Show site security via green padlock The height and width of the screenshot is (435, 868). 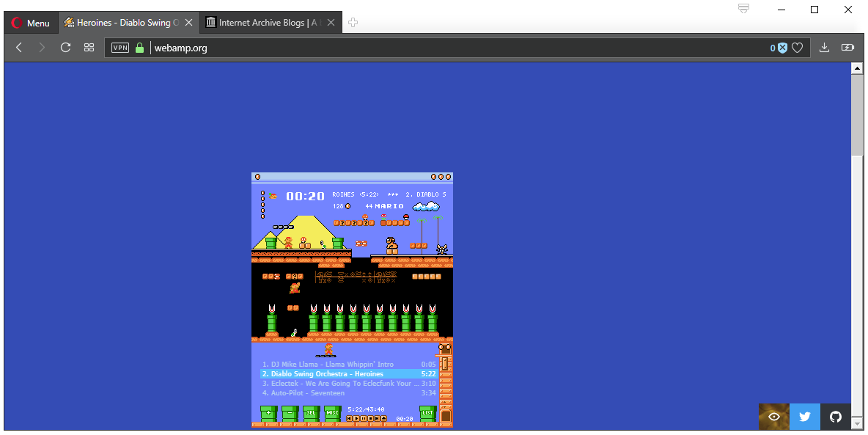(139, 48)
